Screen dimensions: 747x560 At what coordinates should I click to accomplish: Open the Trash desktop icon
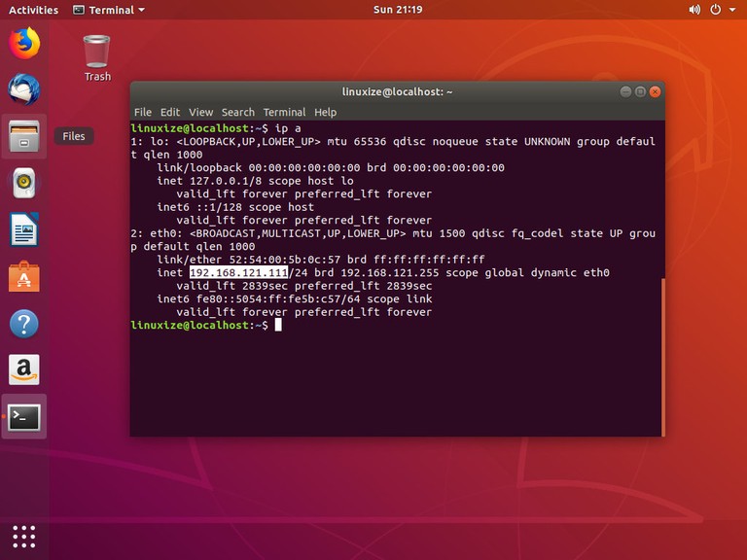coord(97,56)
